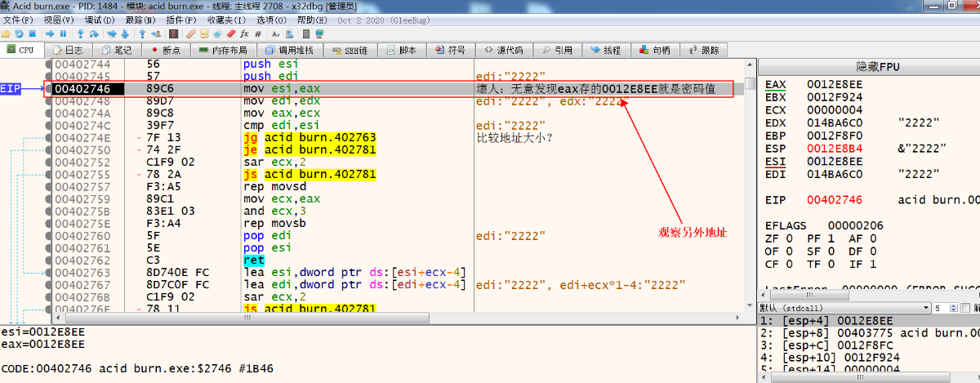The width and height of the screenshot is (980, 383).
Task: Click the Trace over icon
Action: tap(124, 33)
